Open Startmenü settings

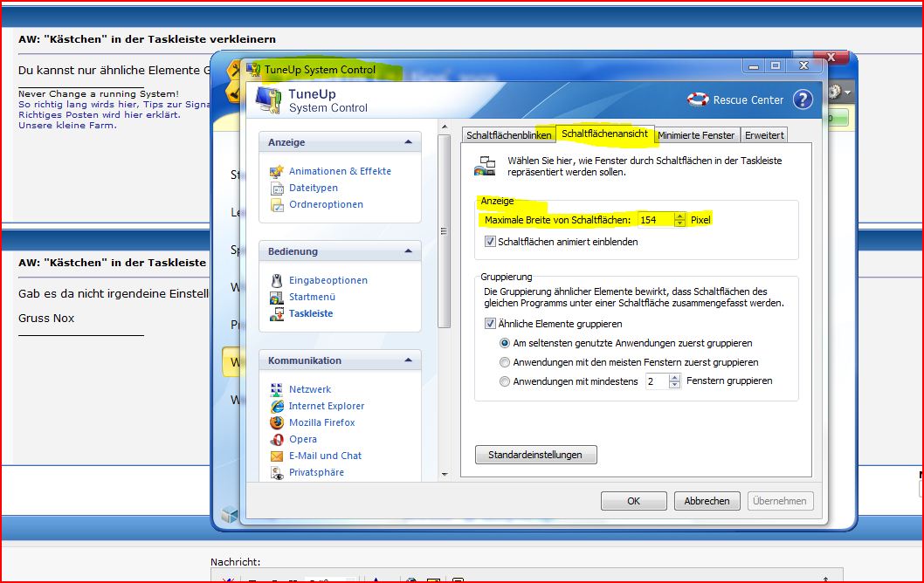pyautogui.click(x=312, y=297)
